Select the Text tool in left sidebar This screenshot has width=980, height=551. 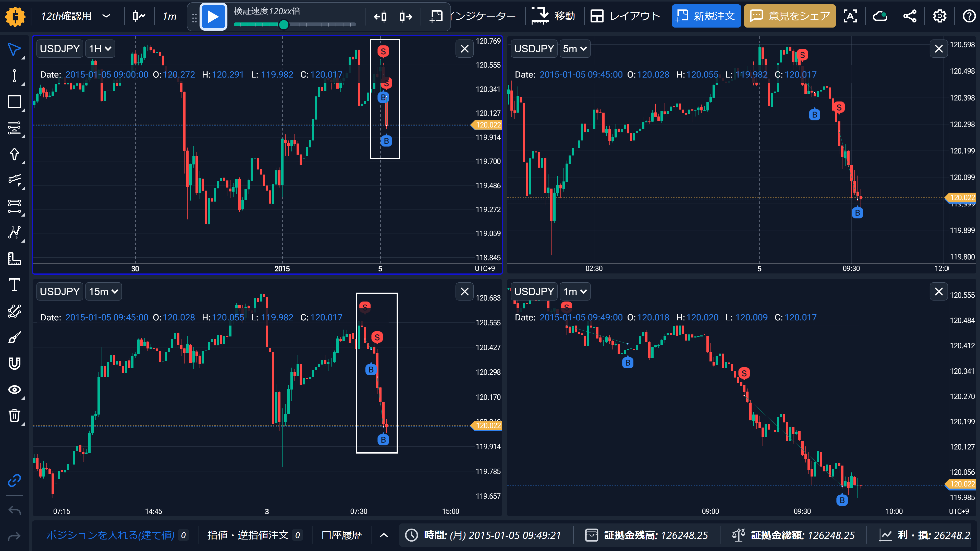[15, 285]
